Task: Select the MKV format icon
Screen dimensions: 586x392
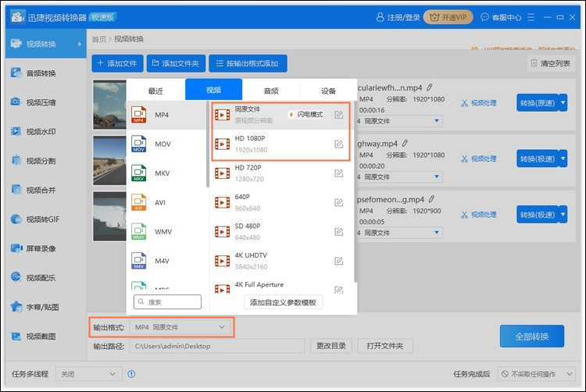Action: 138,173
